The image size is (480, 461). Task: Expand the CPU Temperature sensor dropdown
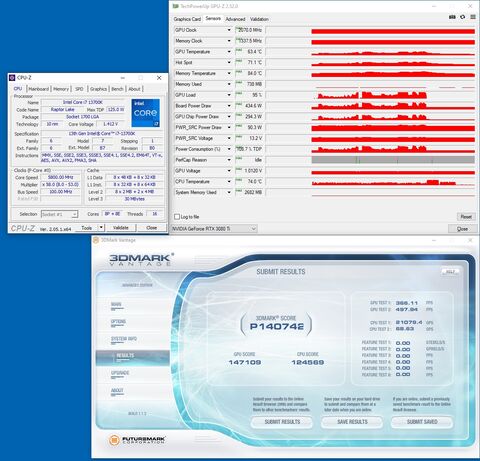[229, 182]
